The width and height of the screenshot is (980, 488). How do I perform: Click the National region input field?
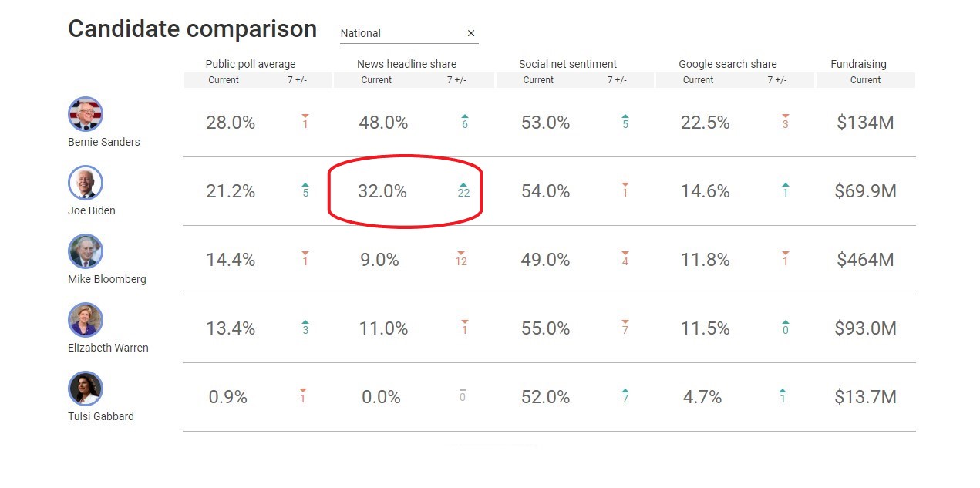tap(401, 33)
